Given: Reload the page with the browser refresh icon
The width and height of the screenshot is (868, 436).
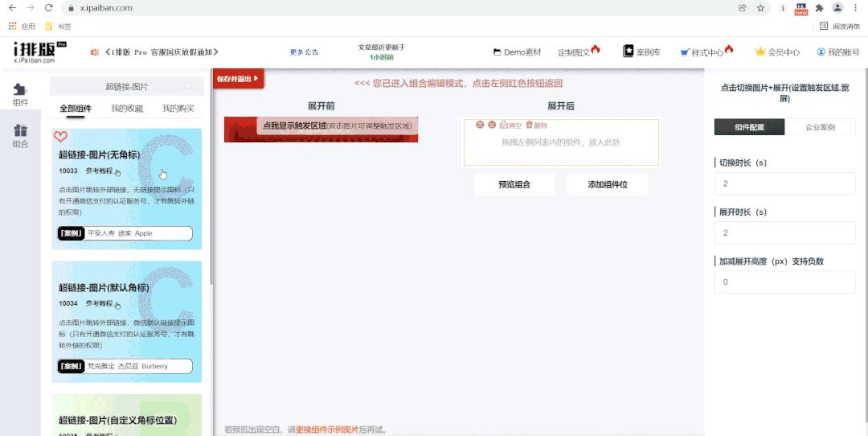Looking at the screenshot, I should click(49, 8).
